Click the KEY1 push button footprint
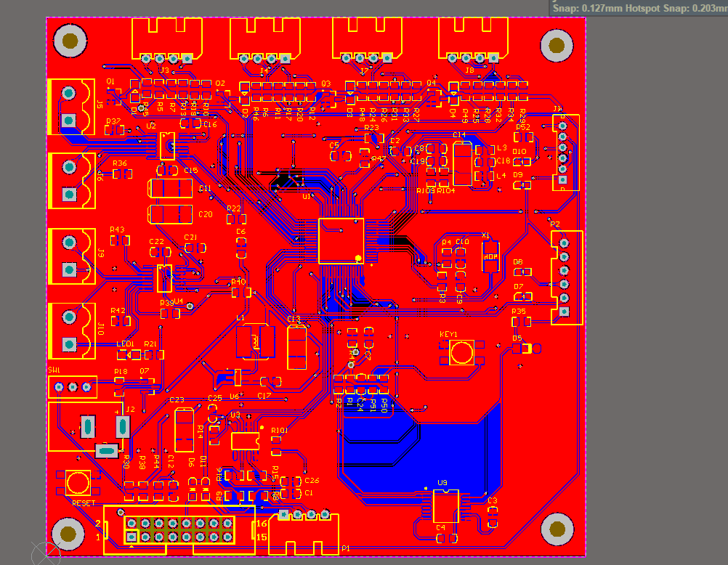The height and width of the screenshot is (565, 728). coord(461,352)
